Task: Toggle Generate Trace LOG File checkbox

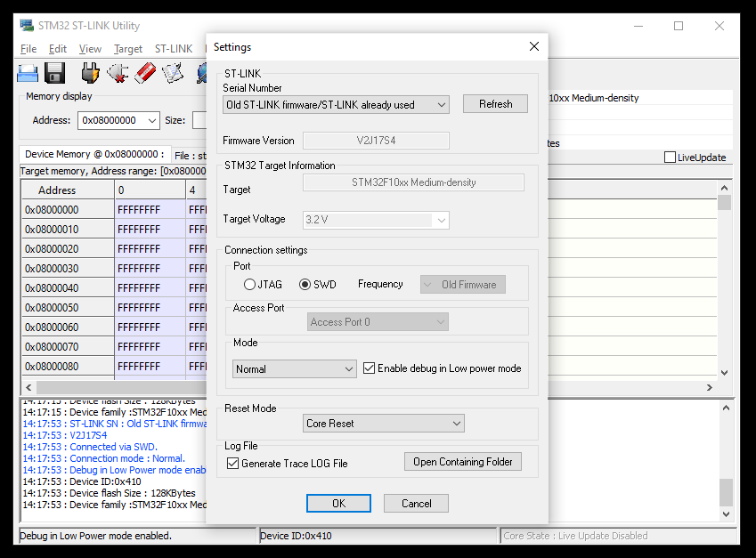Action: [233, 464]
